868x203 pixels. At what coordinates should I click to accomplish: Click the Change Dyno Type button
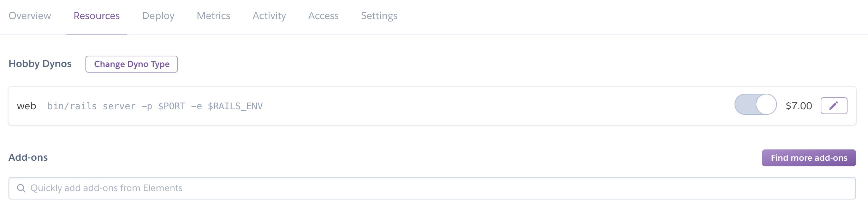point(132,64)
